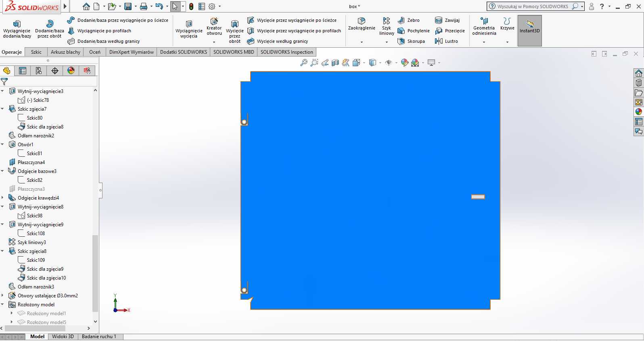The height and width of the screenshot is (341, 644).
Task: Click the Section View icon in the view toolbar
Action: tap(335, 63)
